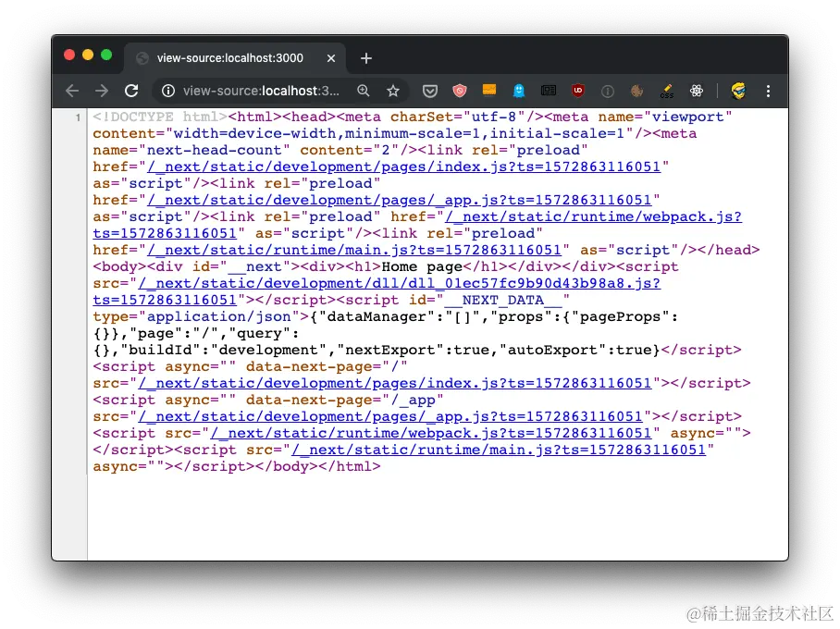This screenshot has width=840, height=629.
Task: Open the uBlock Origin extension
Action: click(578, 91)
